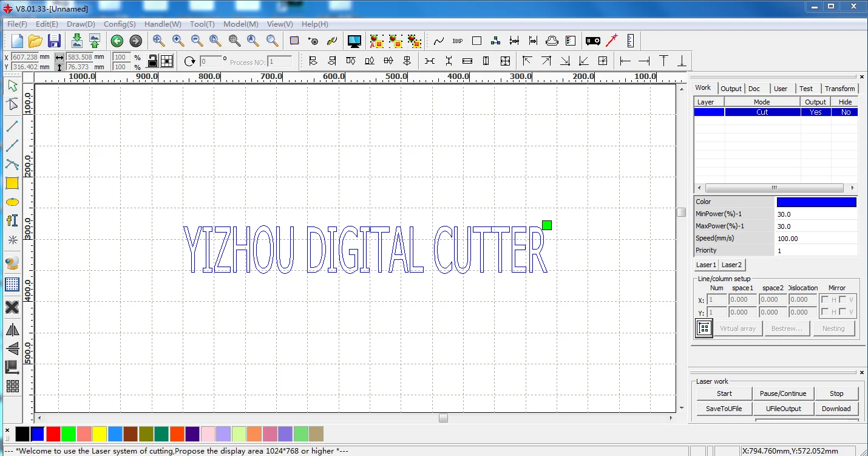Click the zoom-in magnifier icon
The image size is (868, 456).
[178, 41]
